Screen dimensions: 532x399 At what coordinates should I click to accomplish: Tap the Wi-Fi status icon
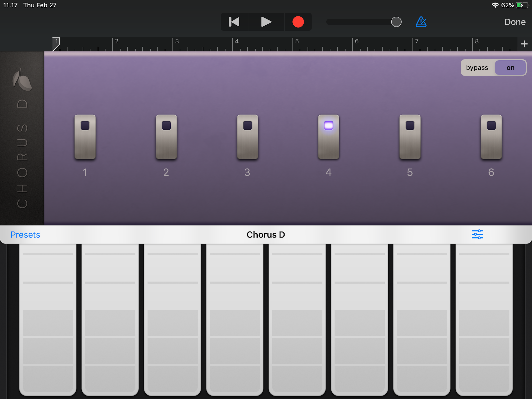click(x=495, y=5)
